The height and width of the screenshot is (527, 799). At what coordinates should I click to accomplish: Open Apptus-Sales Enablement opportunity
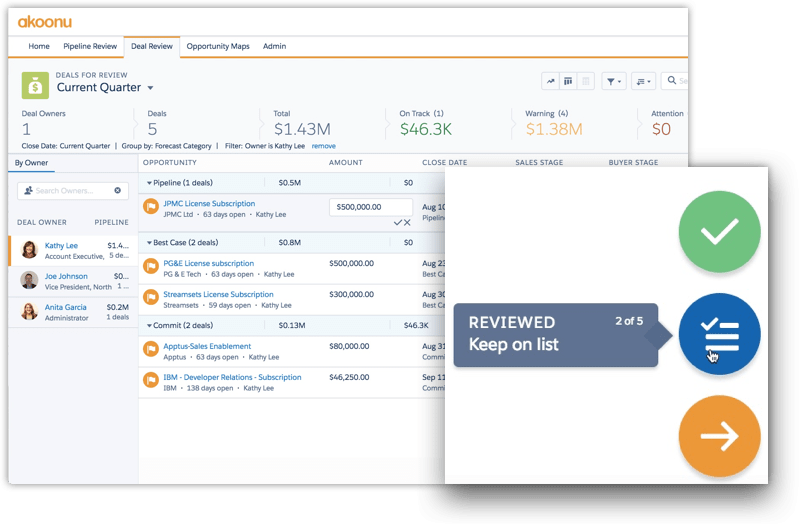[207, 346]
